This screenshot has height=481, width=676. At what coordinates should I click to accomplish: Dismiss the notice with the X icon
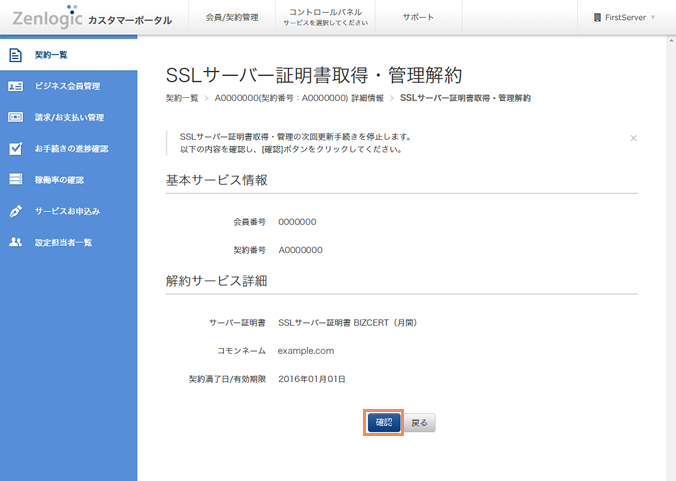click(633, 138)
